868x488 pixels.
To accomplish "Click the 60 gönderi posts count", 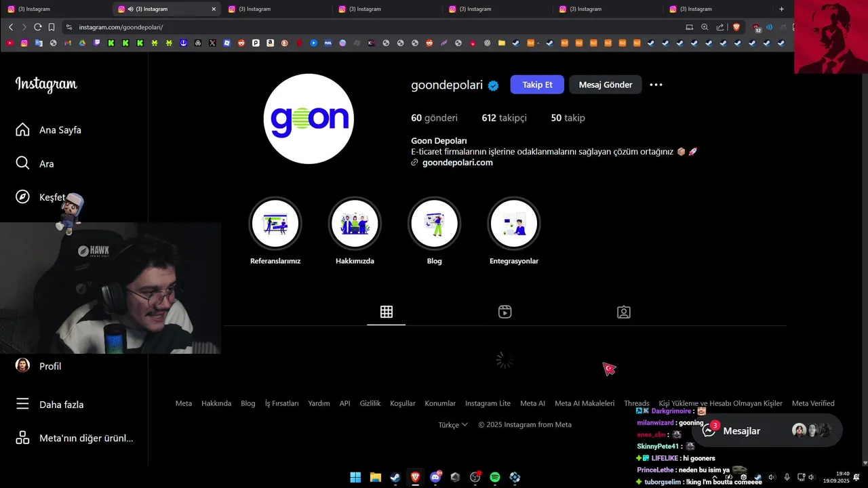I will click(434, 118).
